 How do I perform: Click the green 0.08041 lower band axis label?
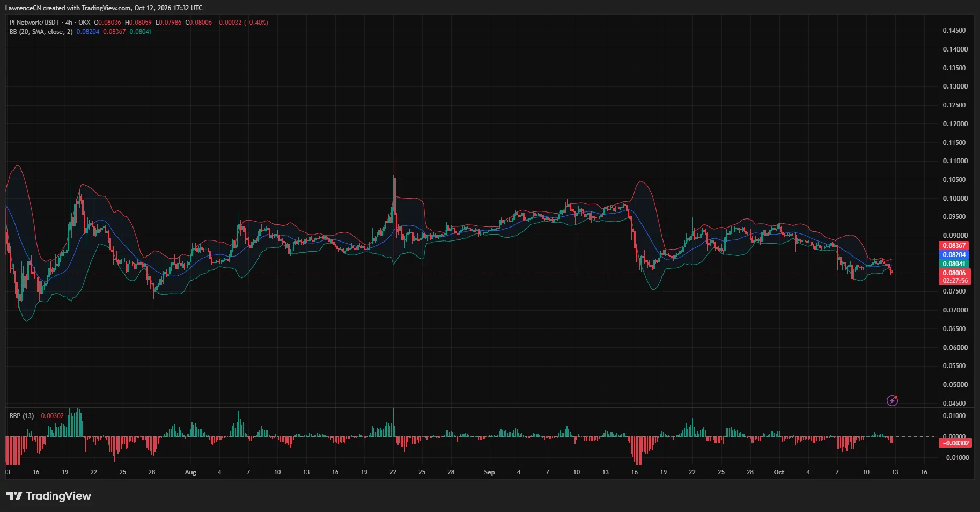click(954, 264)
